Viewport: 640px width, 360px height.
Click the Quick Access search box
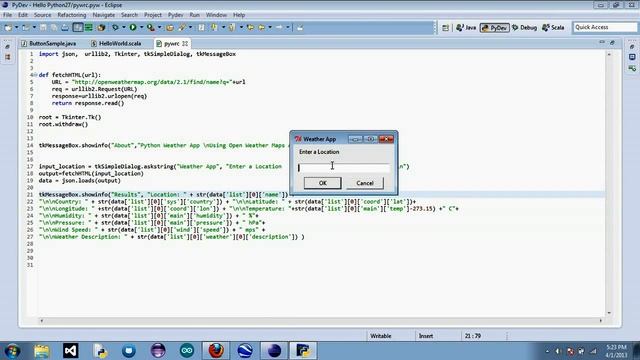pos(605,27)
